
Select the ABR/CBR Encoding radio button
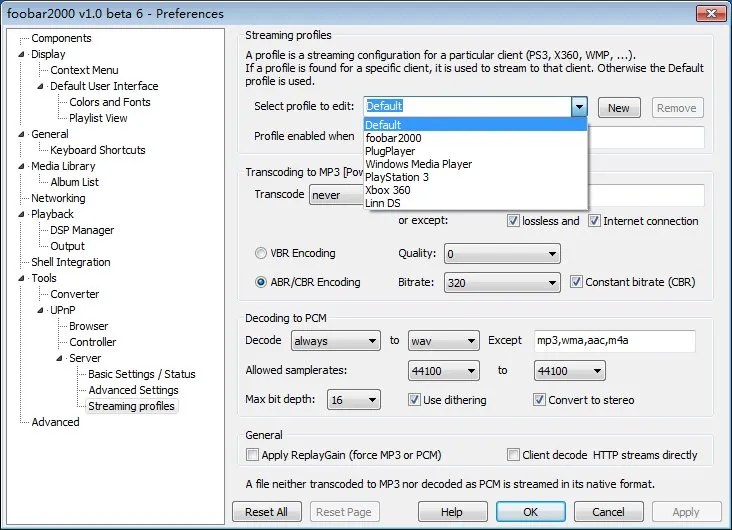coord(260,282)
